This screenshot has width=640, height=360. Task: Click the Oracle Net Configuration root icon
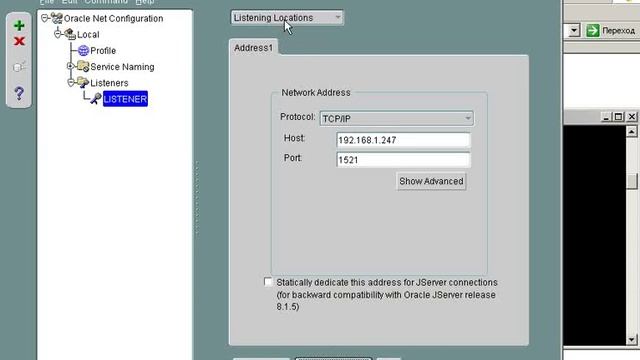tap(57, 18)
